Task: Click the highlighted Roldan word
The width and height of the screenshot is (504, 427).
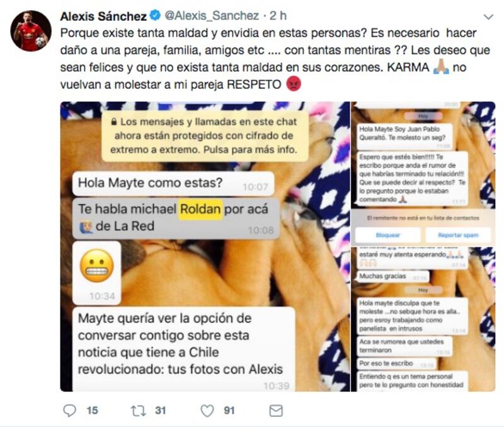Action: click(200, 209)
